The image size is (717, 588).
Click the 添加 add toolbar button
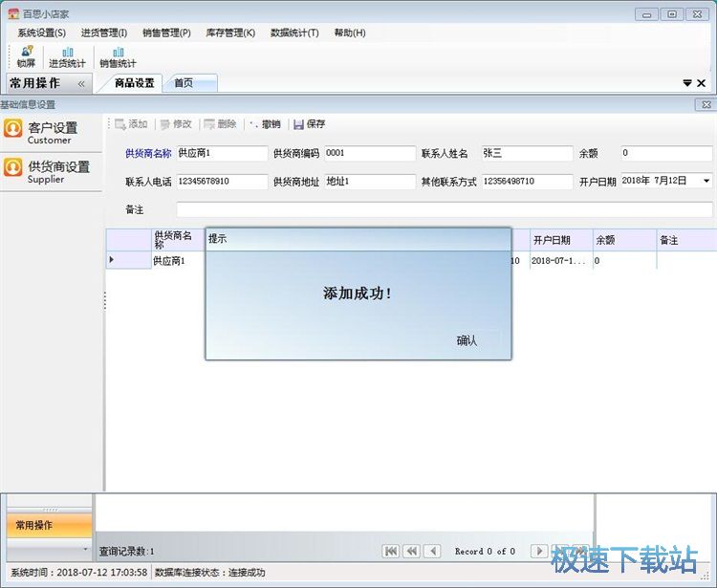click(131, 124)
